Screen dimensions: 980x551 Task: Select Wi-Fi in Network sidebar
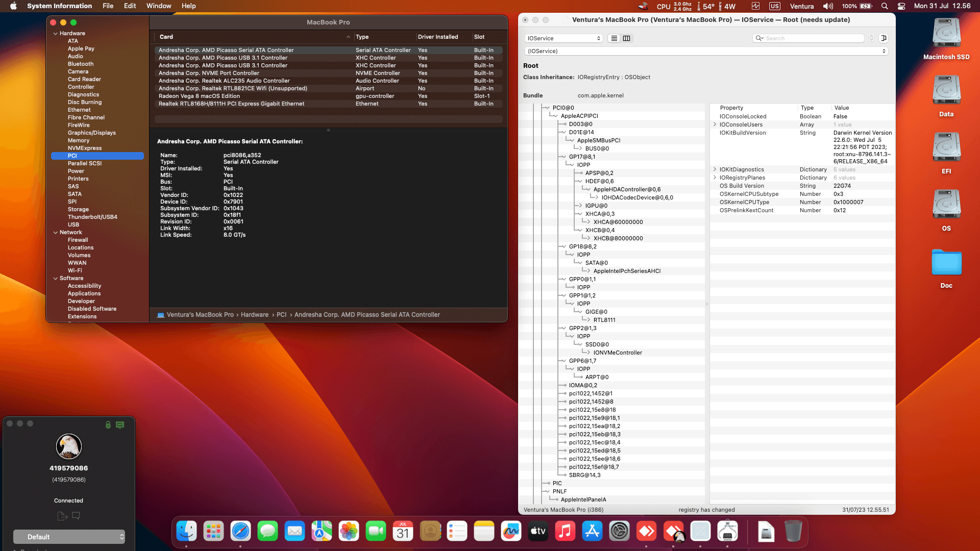[x=75, y=271]
